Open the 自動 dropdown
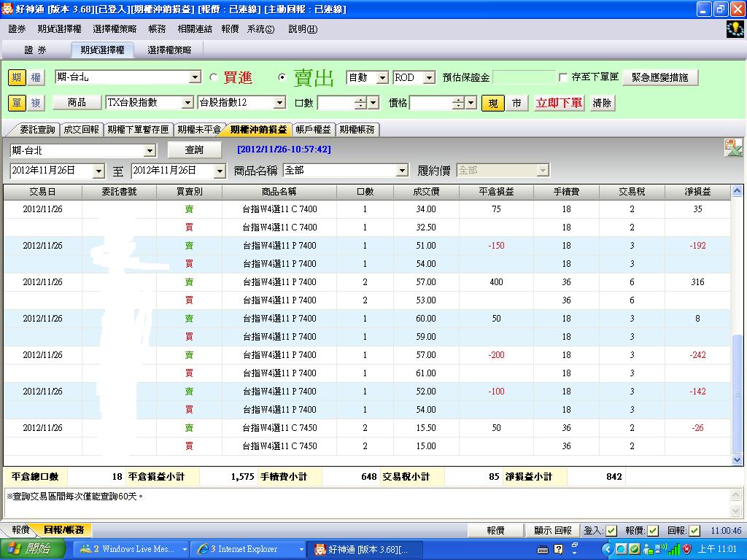Viewport: 747px width, 560px height. pyautogui.click(x=382, y=77)
